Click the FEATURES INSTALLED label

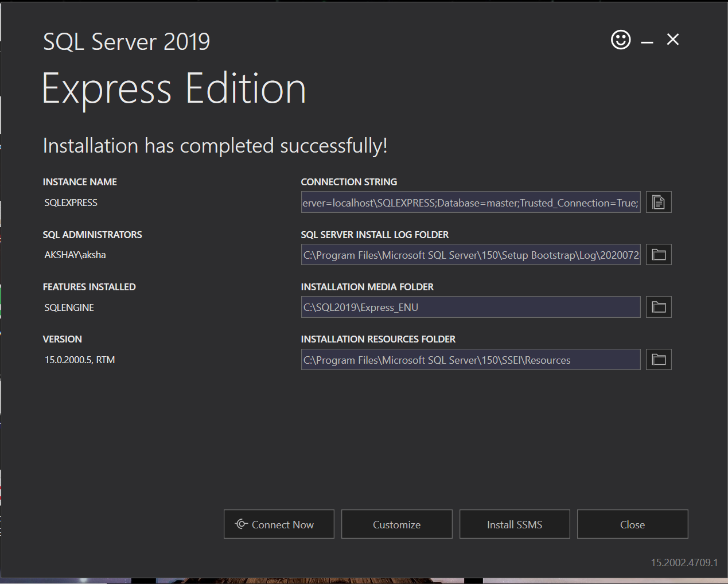tap(89, 287)
